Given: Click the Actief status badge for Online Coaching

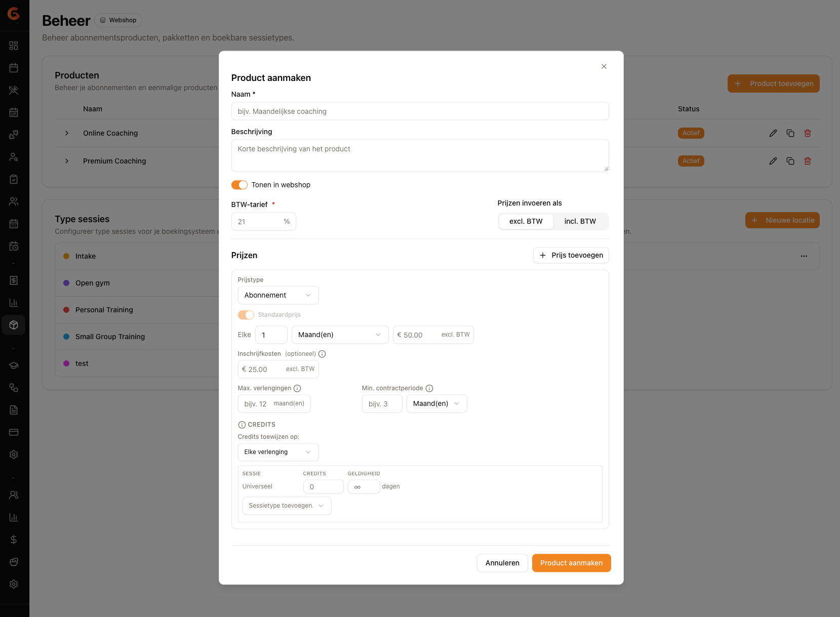Looking at the screenshot, I should 691,133.
